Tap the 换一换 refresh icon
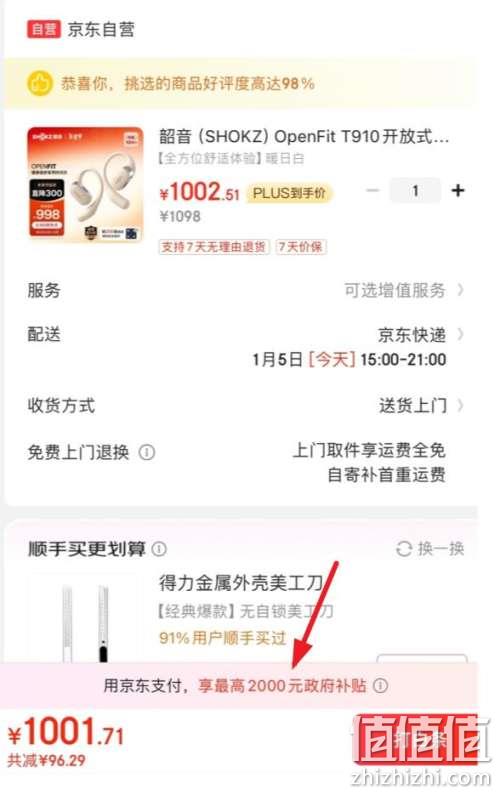This screenshot has height=795, width=500. (x=404, y=549)
